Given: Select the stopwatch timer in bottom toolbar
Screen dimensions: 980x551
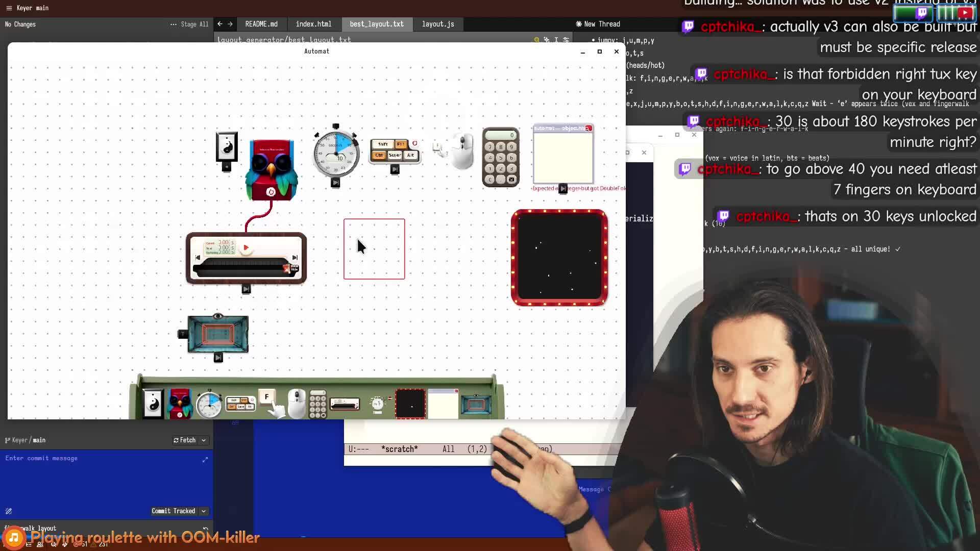Looking at the screenshot, I should coord(209,405).
